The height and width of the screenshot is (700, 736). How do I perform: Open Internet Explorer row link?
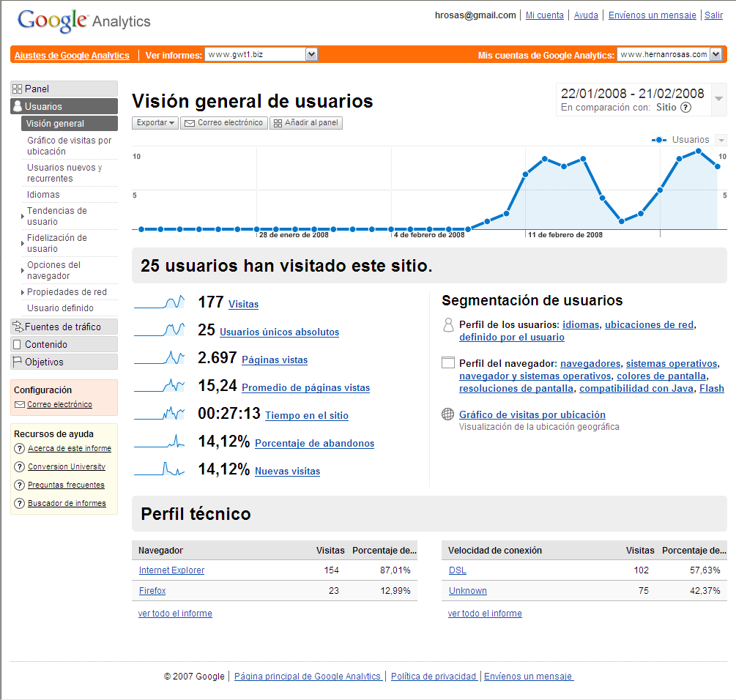(x=171, y=570)
